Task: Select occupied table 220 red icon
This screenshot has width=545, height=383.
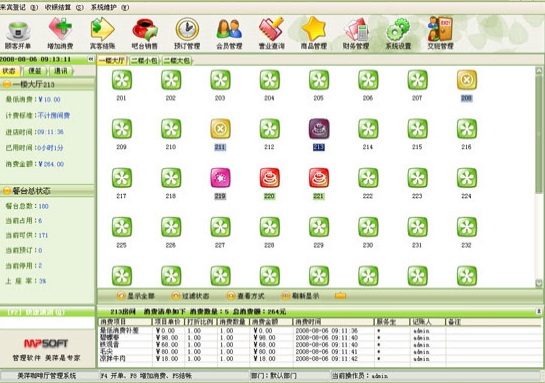Action: (x=270, y=178)
